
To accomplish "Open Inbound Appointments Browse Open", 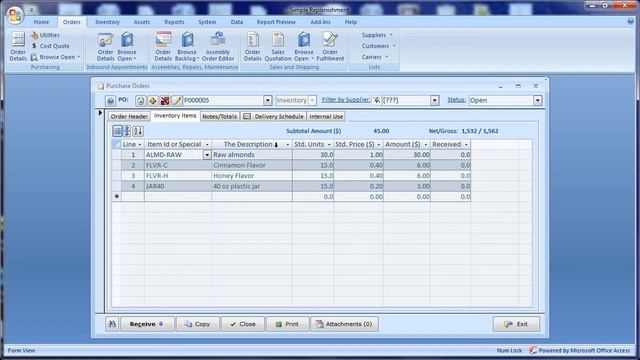I will 127,47.
